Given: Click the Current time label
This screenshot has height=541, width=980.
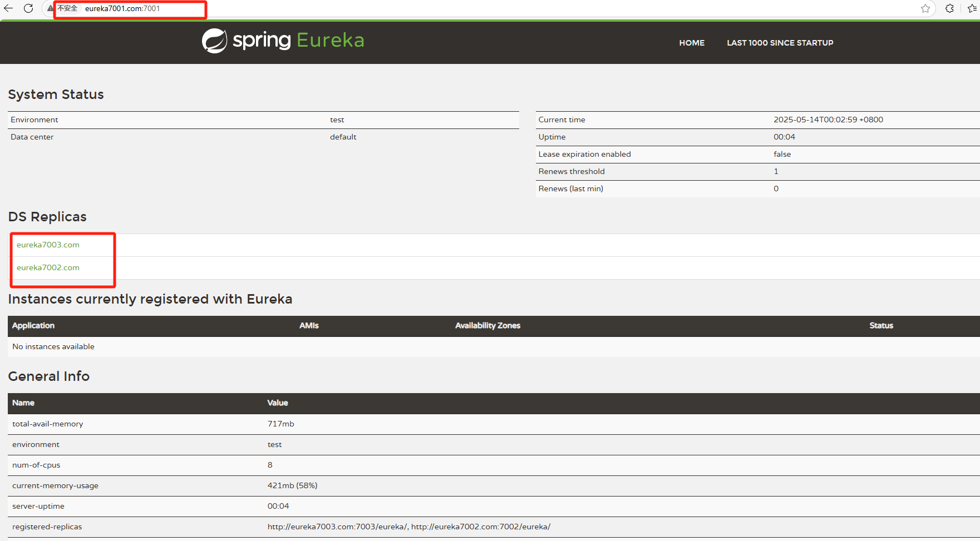Looking at the screenshot, I should [562, 120].
